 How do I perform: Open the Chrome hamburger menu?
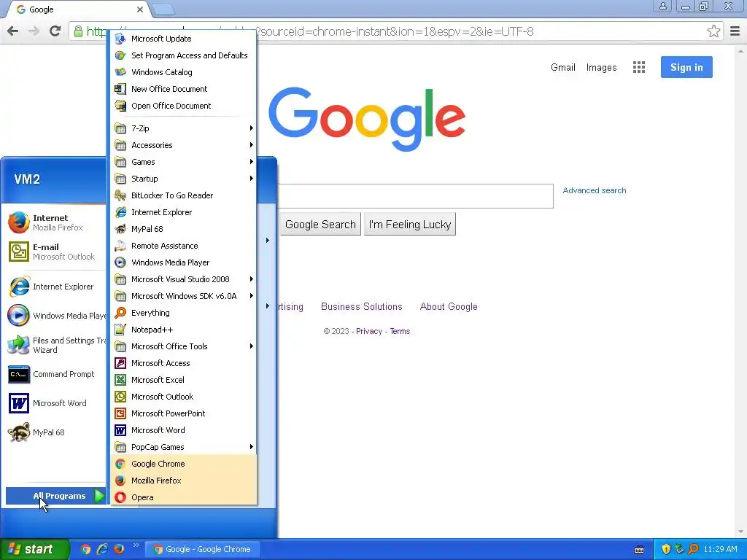pyautogui.click(x=735, y=31)
